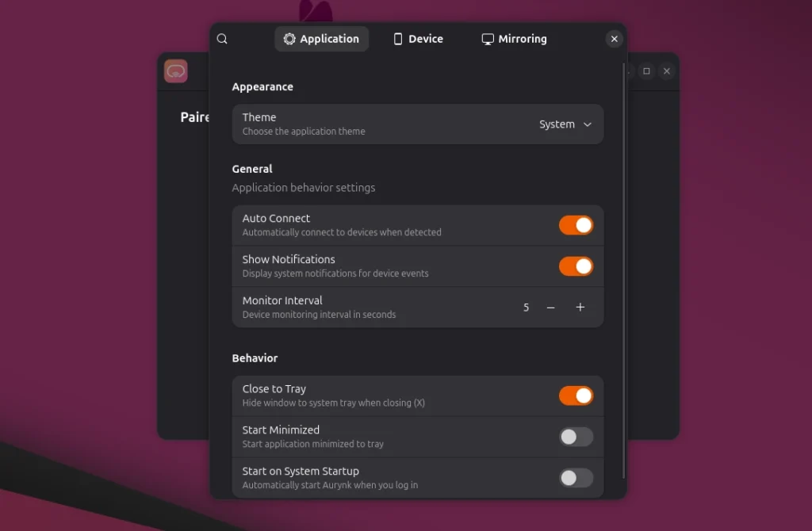Enable Start on System Startup

pyautogui.click(x=576, y=478)
